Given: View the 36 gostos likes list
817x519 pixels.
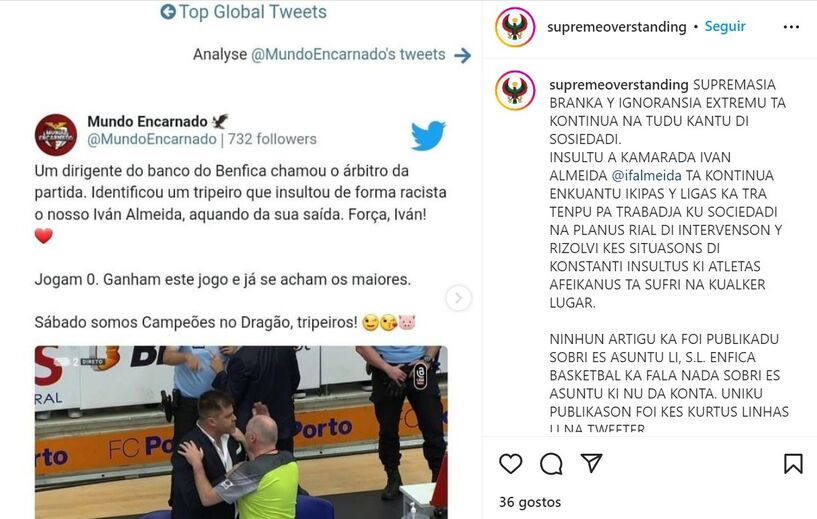Looking at the screenshot, I should tap(530, 502).
